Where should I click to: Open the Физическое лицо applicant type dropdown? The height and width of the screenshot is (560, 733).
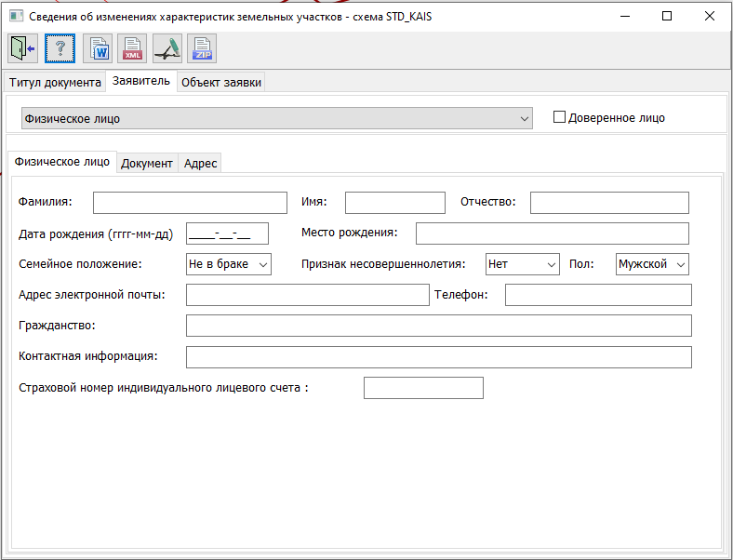(x=277, y=118)
